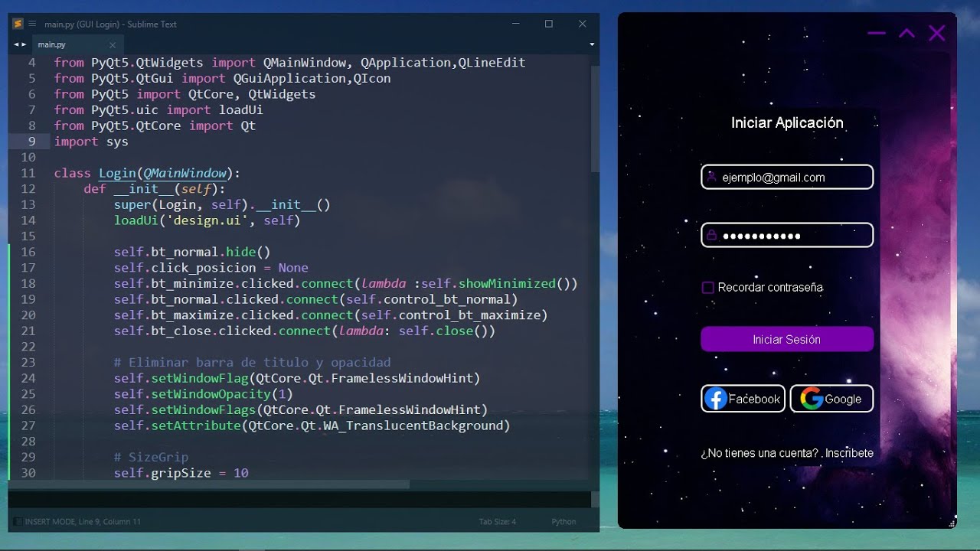Click line number 9 in the gutter
This screenshot has height=551, width=980.
[32, 142]
